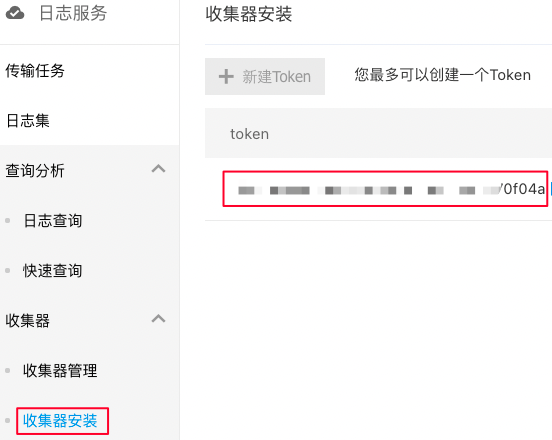Collapse the 查询分析 section chevron
Screen dimensions: 552x440
pos(158,169)
